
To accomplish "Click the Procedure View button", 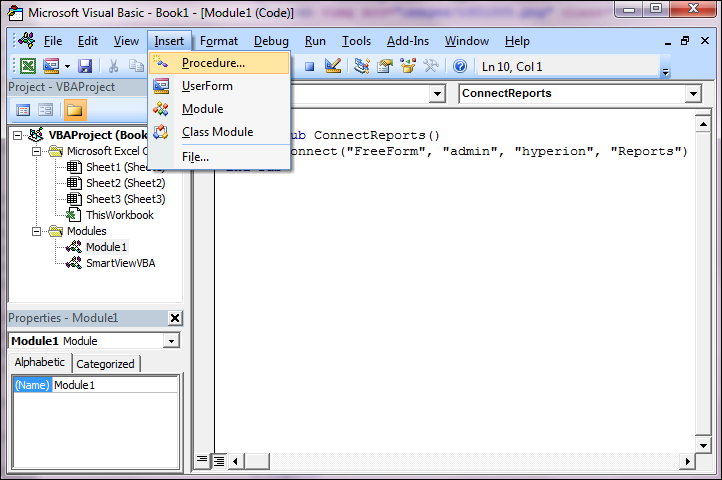I will [202, 460].
